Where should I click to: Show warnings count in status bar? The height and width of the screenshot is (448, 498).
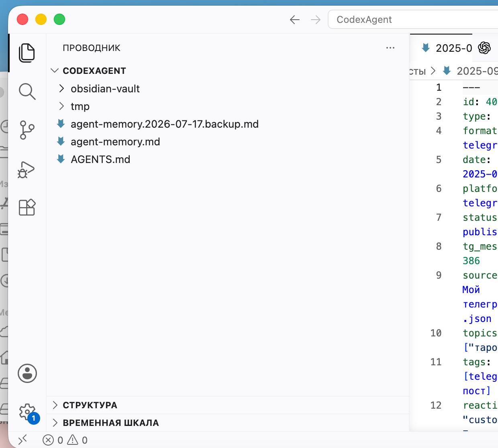(78, 440)
